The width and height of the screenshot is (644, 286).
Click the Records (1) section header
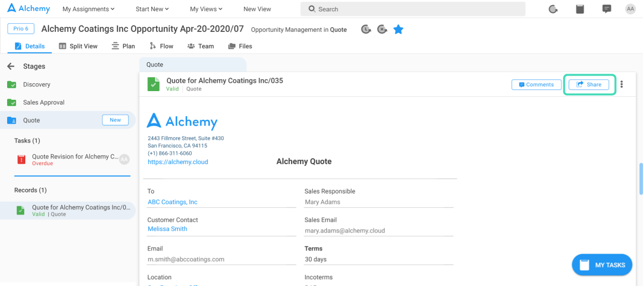pyautogui.click(x=30, y=190)
